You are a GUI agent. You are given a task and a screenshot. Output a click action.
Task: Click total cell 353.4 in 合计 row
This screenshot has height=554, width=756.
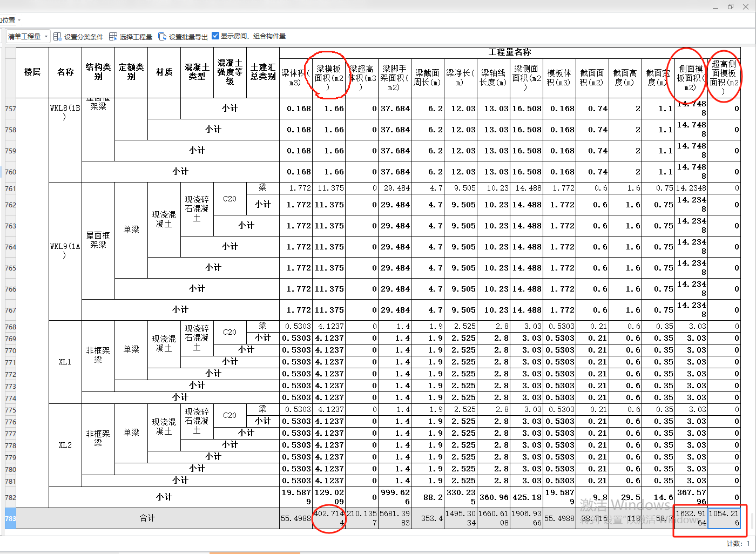428,518
